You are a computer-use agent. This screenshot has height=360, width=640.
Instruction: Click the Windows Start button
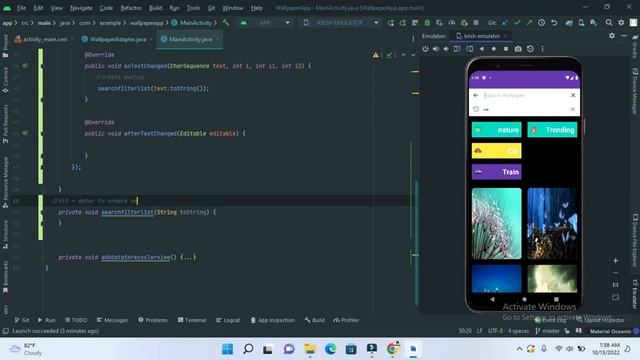click(x=227, y=349)
